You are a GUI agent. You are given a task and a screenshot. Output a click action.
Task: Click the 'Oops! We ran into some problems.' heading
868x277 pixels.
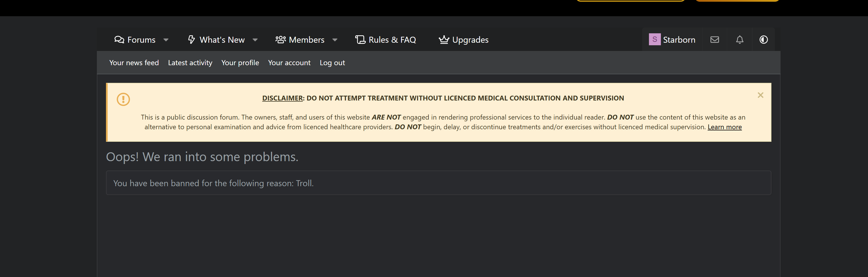pos(202,157)
